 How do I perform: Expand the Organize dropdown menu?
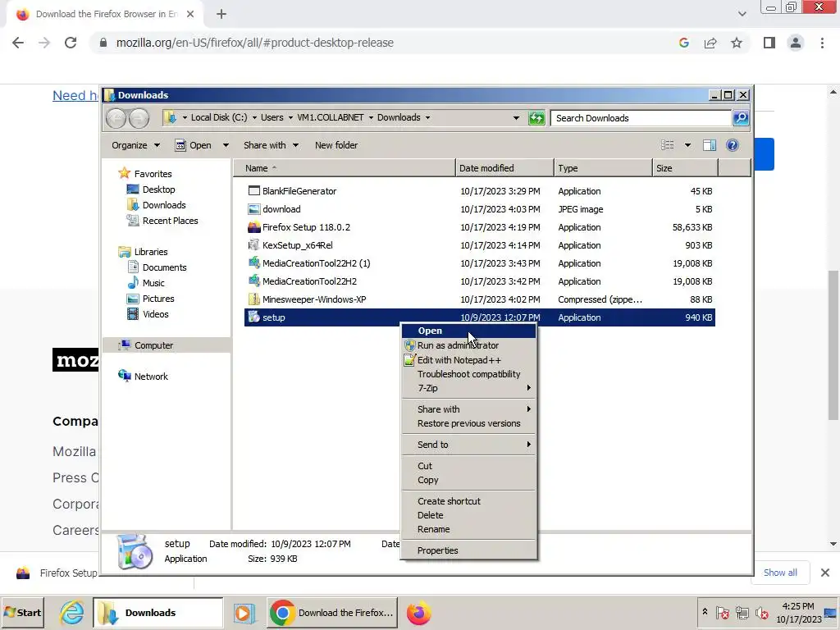[x=135, y=145]
